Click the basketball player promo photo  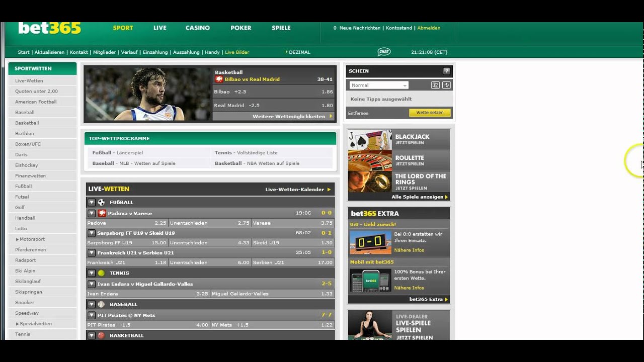(x=148, y=94)
